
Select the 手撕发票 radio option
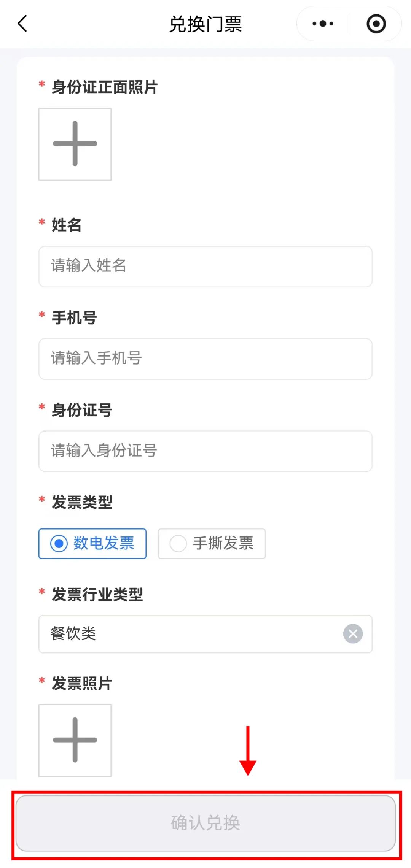click(x=212, y=544)
